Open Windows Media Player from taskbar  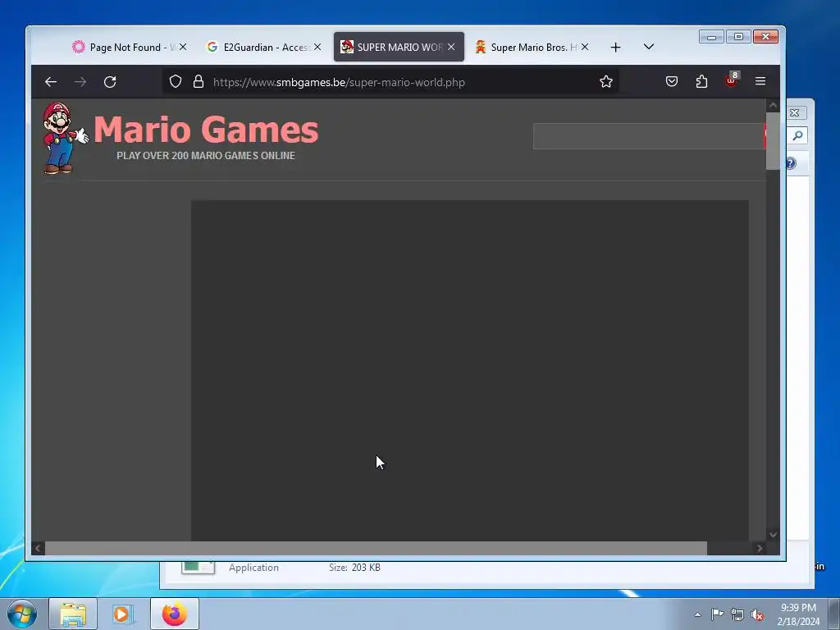(x=123, y=614)
